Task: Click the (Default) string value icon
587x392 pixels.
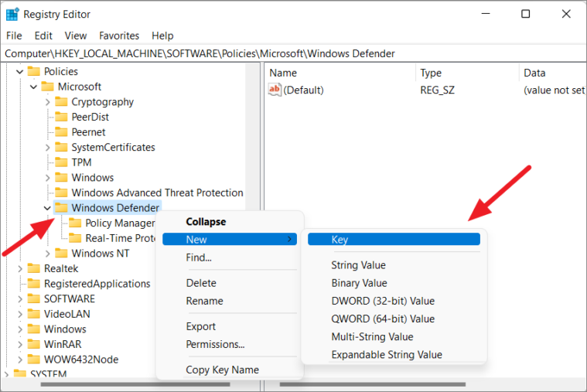Action: pyautogui.click(x=275, y=90)
